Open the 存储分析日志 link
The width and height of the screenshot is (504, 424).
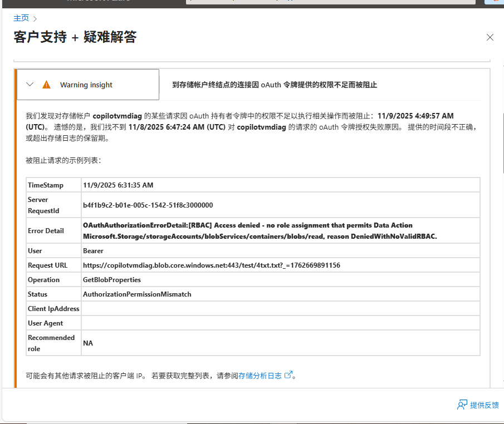260,376
